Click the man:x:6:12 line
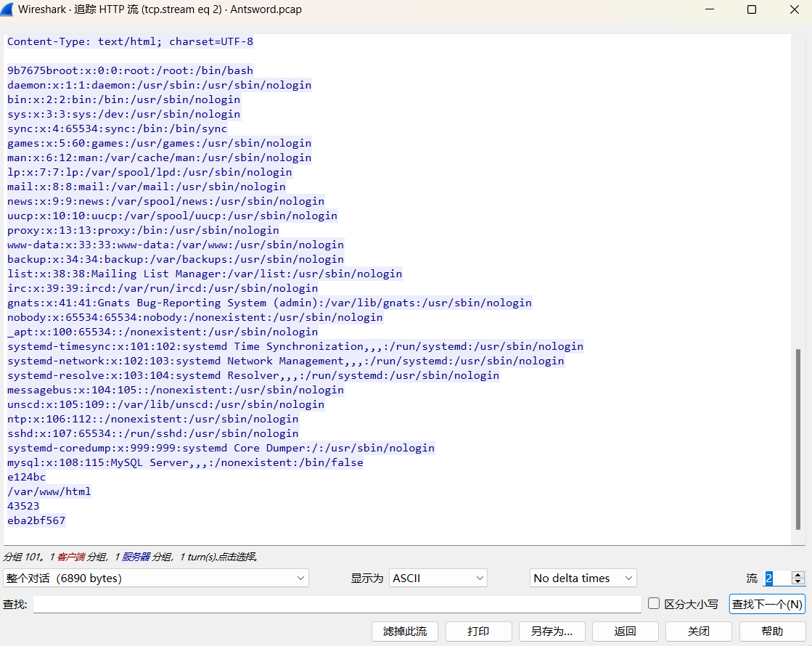 click(160, 158)
